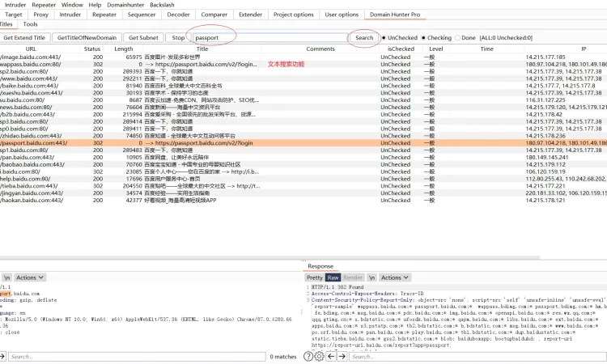
Task: Select the UnChecked radio button
Action: pos(384,38)
